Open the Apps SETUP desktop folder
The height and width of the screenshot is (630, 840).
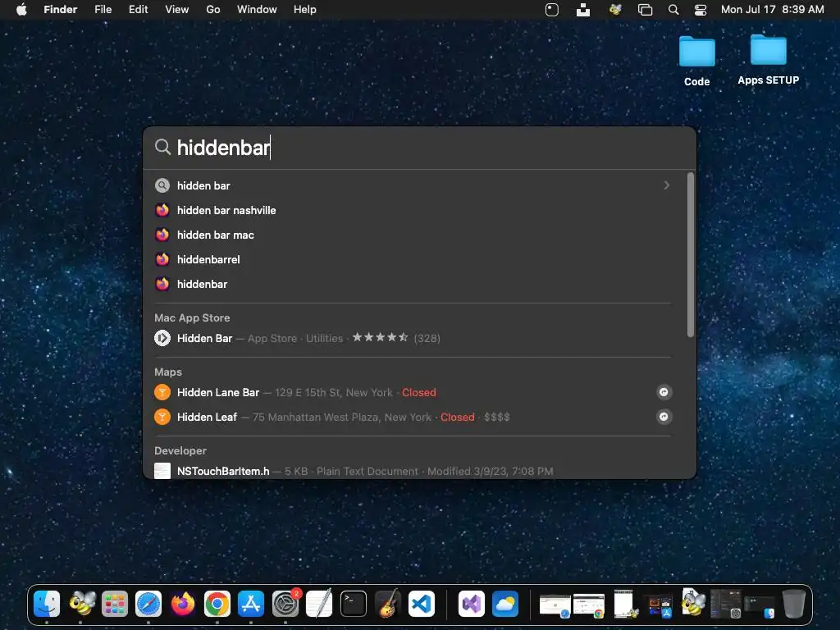[x=768, y=59]
